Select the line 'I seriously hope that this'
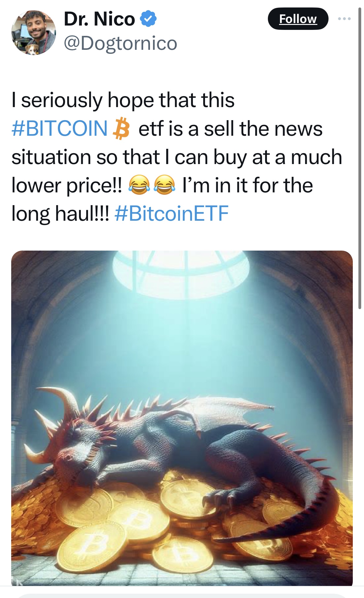The height and width of the screenshot is (598, 364). pyautogui.click(x=123, y=100)
